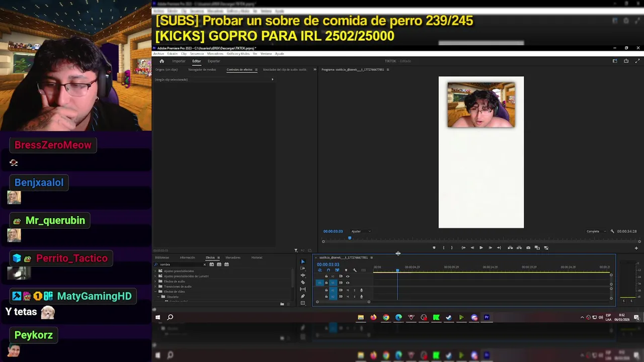Select the Slip tool
The image size is (644, 362).
point(302,289)
